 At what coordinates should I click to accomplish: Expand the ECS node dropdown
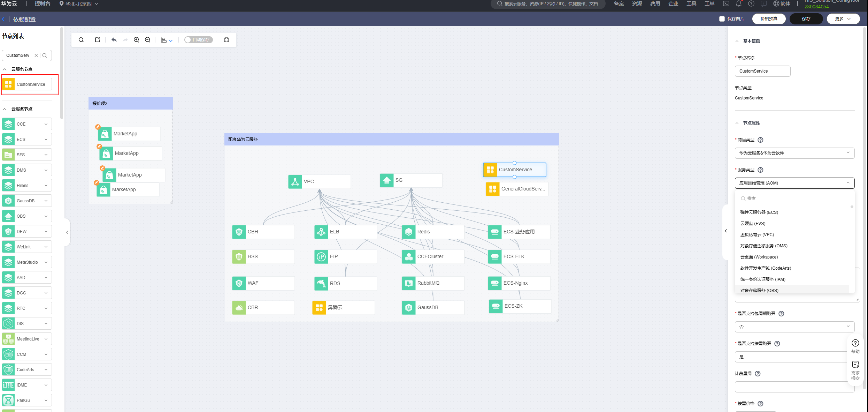[x=46, y=140]
